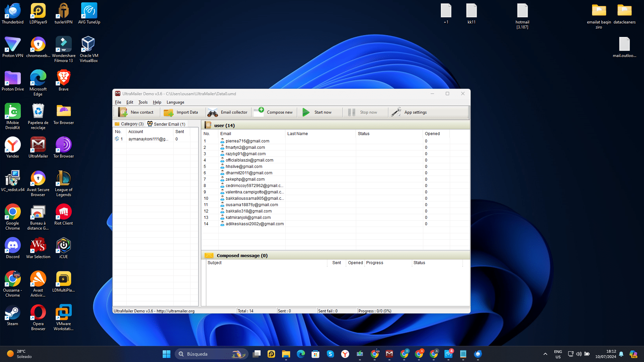The width and height of the screenshot is (644, 362).
Task: Select contact officialblaszix@gmail.com
Action: (249, 160)
